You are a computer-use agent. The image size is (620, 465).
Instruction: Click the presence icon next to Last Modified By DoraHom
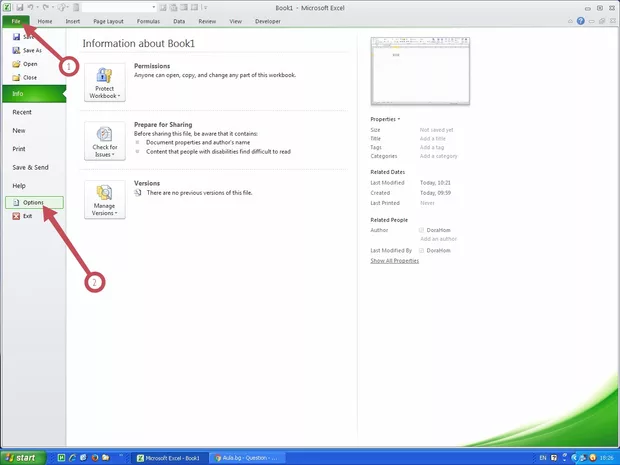[422, 251]
